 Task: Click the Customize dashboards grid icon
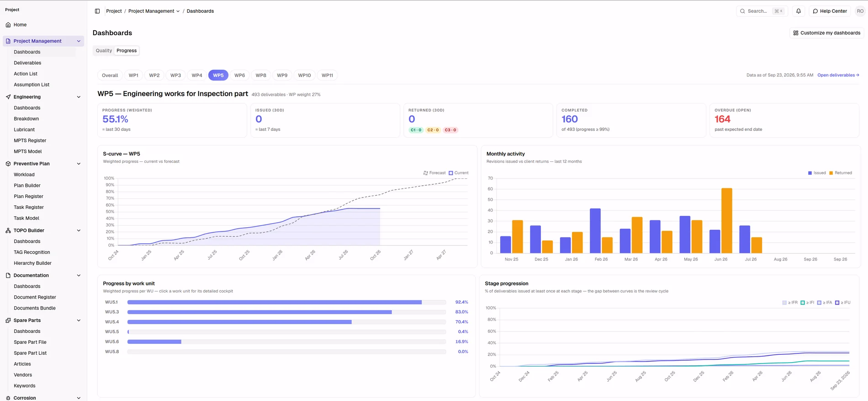click(x=796, y=33)
